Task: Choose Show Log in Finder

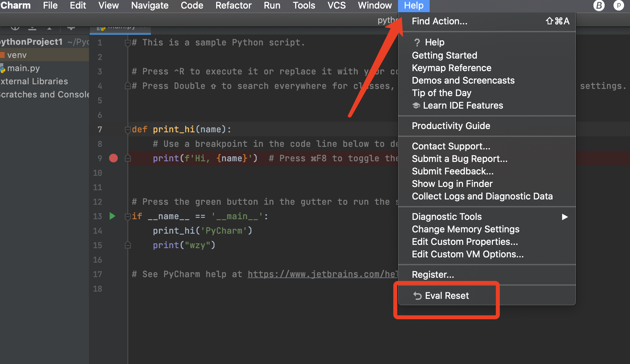Action: point(487,184)
